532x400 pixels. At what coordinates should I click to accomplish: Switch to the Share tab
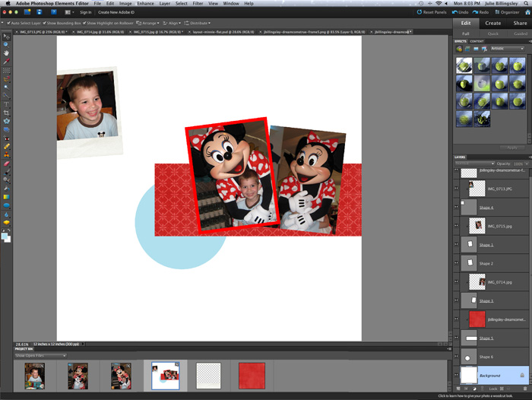coord(520,23)
